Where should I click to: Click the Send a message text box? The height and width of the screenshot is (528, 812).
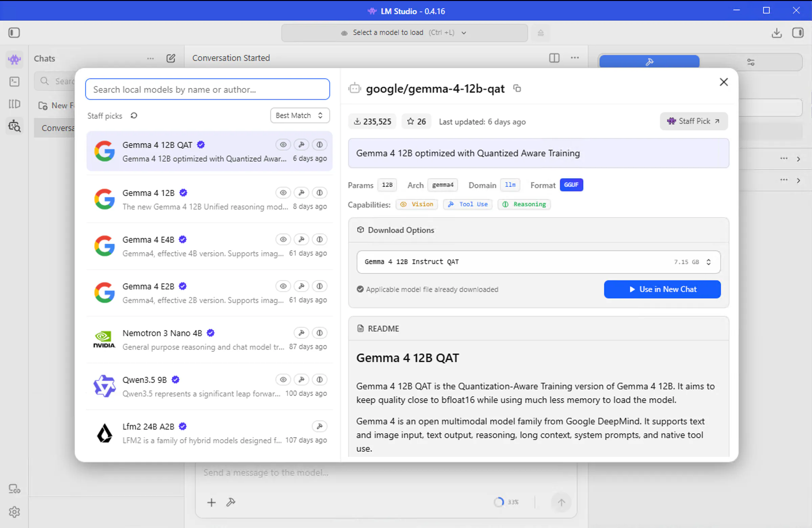pos(386,473)
